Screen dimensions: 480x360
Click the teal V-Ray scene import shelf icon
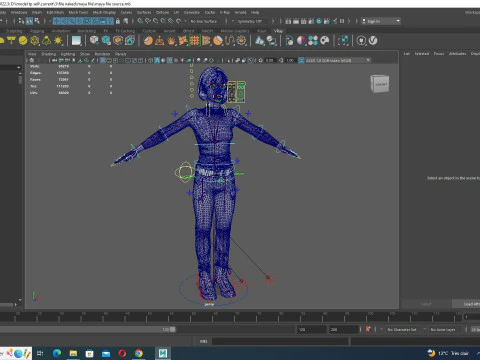click(x=106, y=41)
